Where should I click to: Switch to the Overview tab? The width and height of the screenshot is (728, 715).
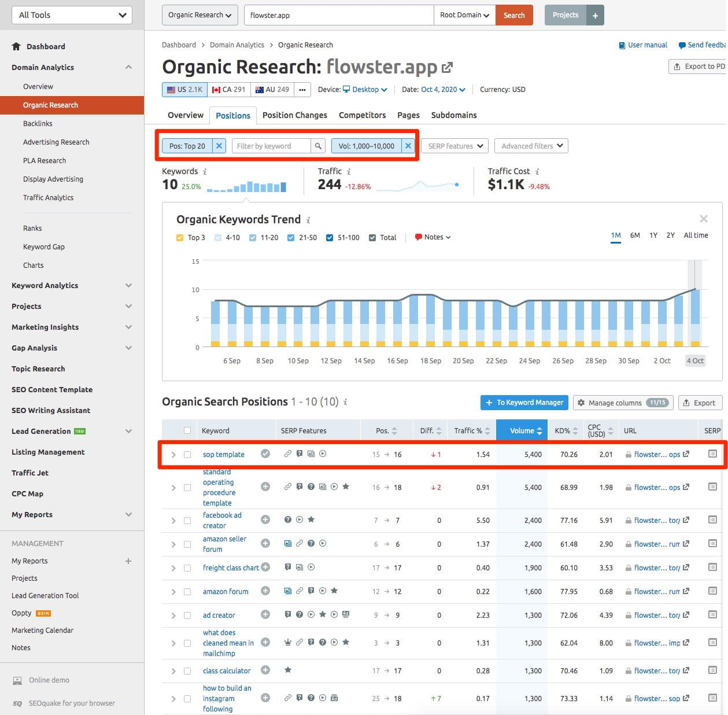tap(186, 115)
